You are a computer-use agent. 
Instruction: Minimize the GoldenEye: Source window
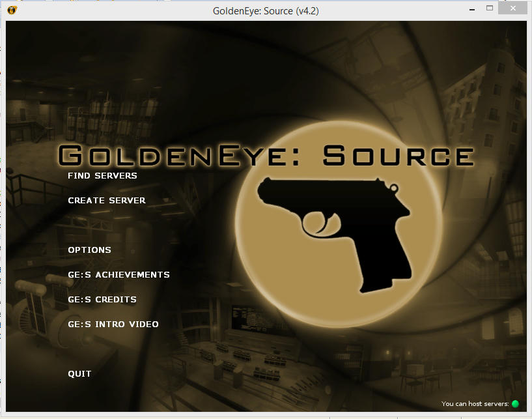[x=472, y=9]
